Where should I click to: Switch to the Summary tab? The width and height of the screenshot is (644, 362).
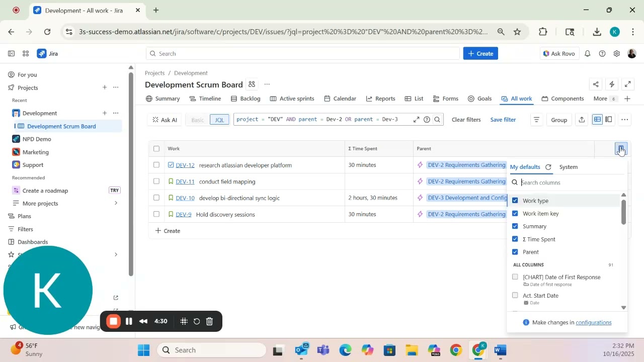pyautogui.click(x=163, y=99)
